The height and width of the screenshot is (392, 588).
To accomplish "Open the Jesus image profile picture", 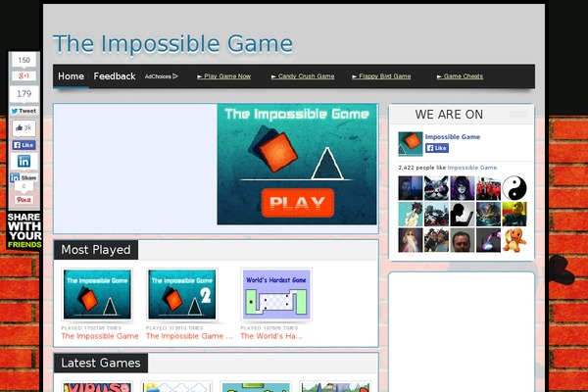I will click(x=411, y=240).
